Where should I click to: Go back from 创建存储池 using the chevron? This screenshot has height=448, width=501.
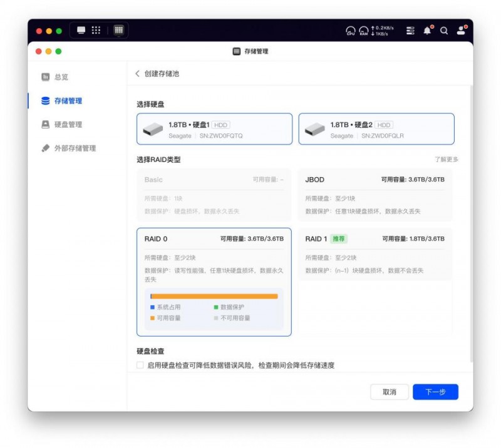(138, 74)
